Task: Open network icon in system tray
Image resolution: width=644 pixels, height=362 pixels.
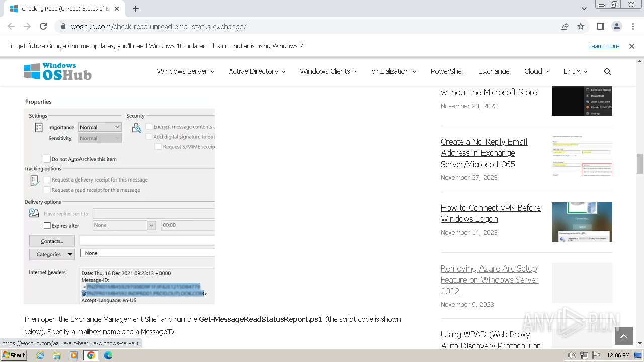Action: (584, 355)
